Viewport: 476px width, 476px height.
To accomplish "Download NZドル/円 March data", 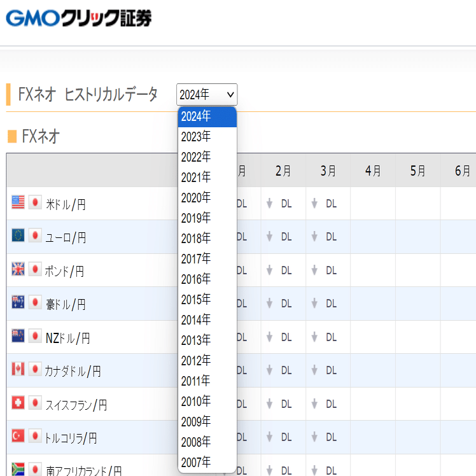I will (x=324, y=337).
